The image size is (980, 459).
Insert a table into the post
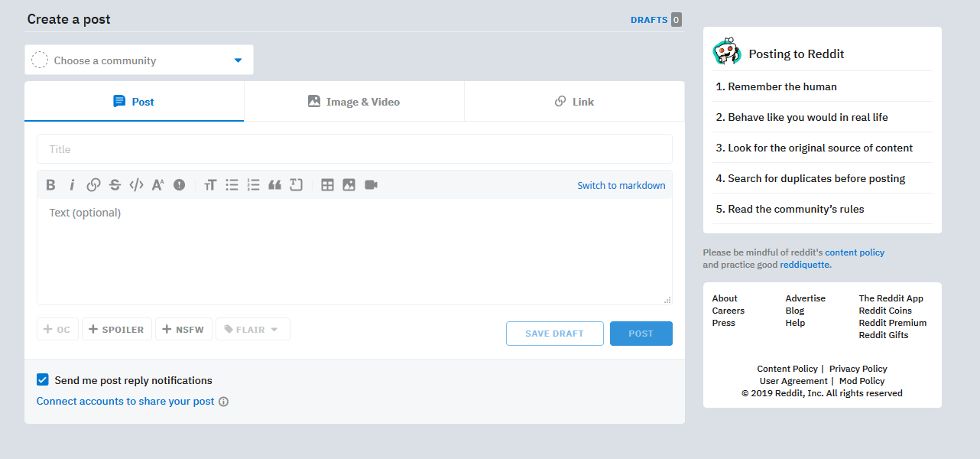[x=327, y=184]
